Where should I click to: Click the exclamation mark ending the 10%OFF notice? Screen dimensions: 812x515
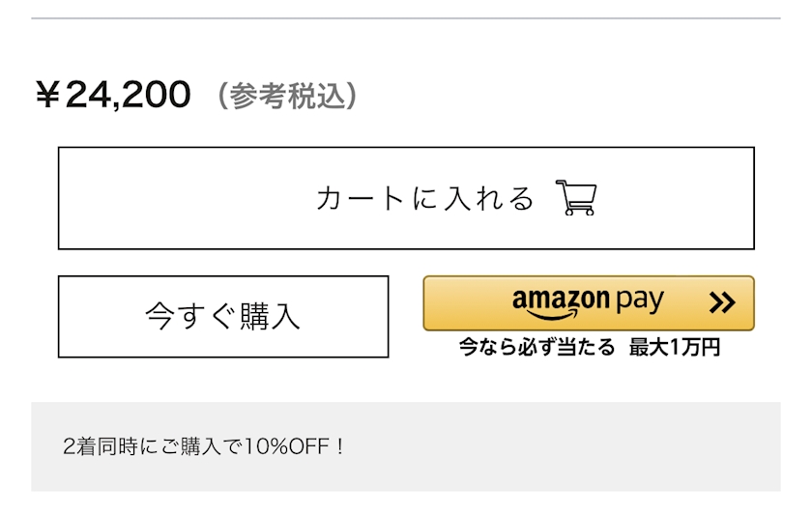click(338, 447)
